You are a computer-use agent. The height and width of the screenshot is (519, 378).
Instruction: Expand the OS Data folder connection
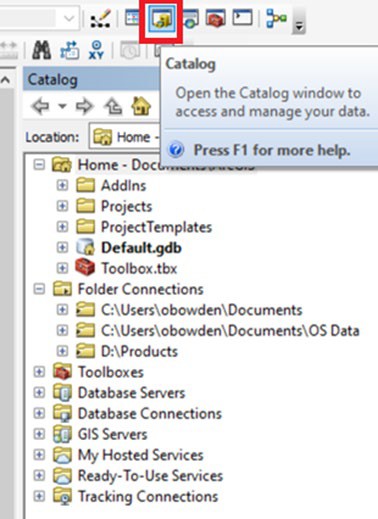click(x=62, y=330)
